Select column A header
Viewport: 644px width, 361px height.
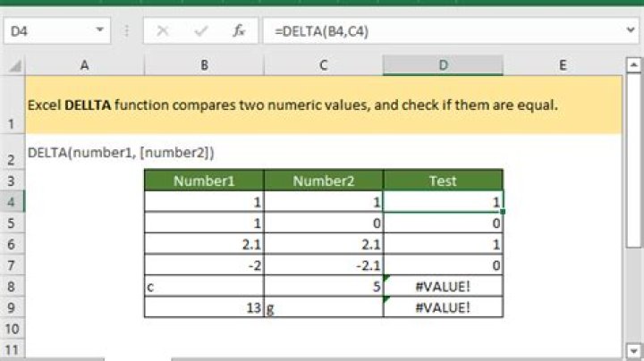click(x=85, y=65)
